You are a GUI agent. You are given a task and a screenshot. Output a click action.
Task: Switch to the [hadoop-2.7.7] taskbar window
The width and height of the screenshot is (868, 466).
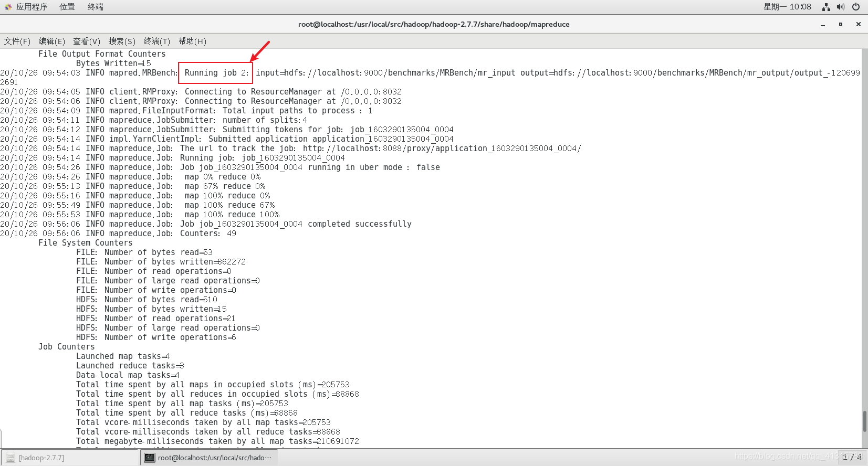[70, 458]
